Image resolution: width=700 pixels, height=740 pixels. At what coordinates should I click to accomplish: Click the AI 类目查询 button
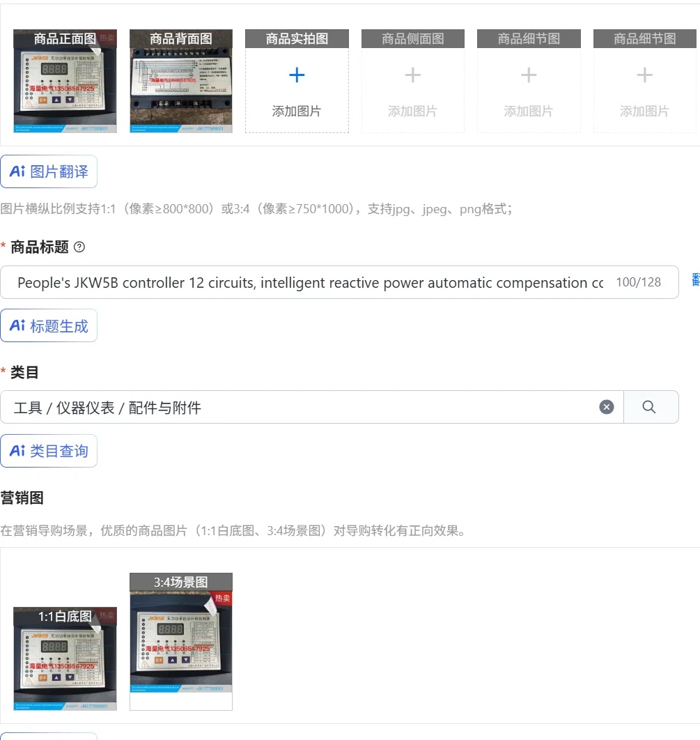coord(49,451)
